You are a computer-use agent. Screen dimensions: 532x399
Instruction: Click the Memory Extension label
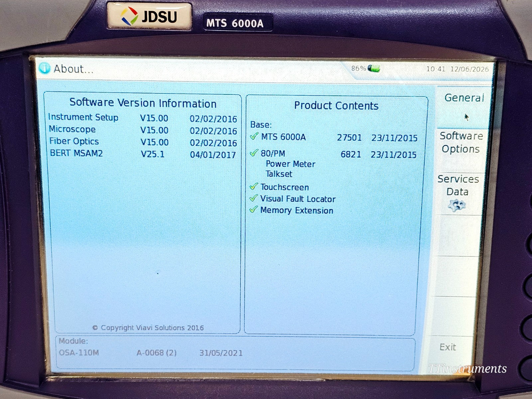[297, 210]
